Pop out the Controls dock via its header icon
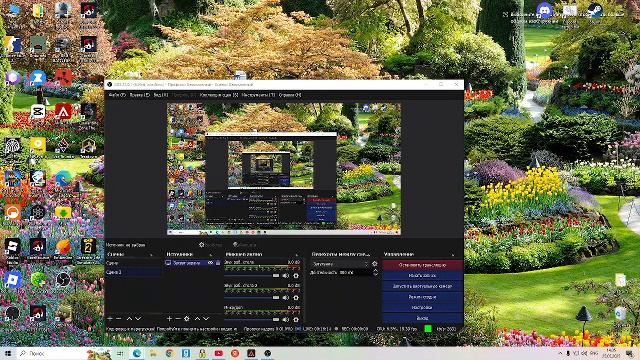 pos(453,255)
